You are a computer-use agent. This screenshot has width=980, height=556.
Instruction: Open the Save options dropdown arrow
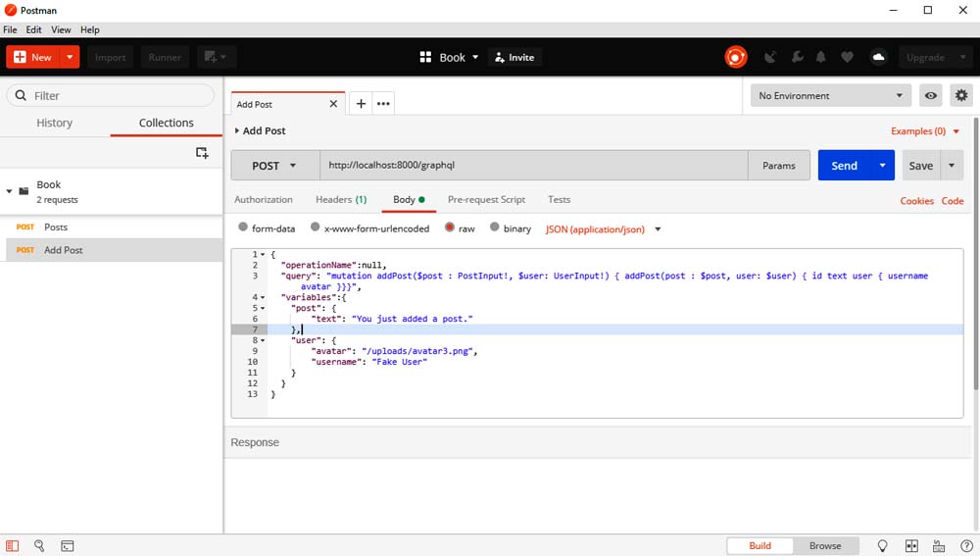point(952,166)
